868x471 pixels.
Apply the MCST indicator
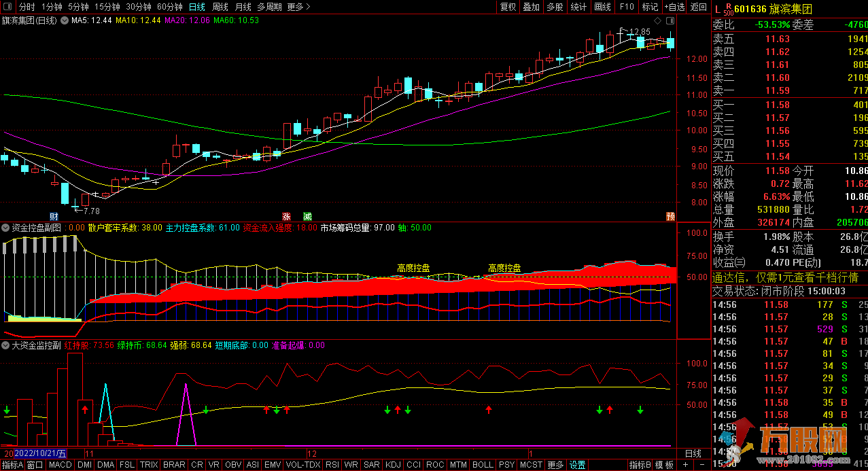[x=531, y=465]
